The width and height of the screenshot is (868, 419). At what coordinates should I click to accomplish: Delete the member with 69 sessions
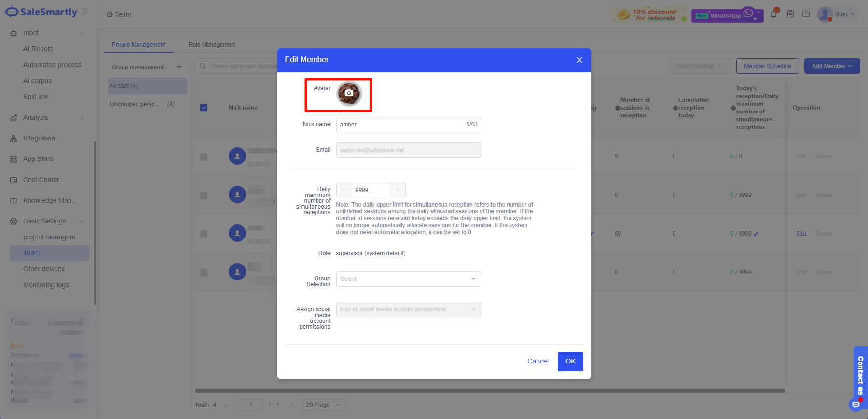pyautogui.click(x=824, y=234)
